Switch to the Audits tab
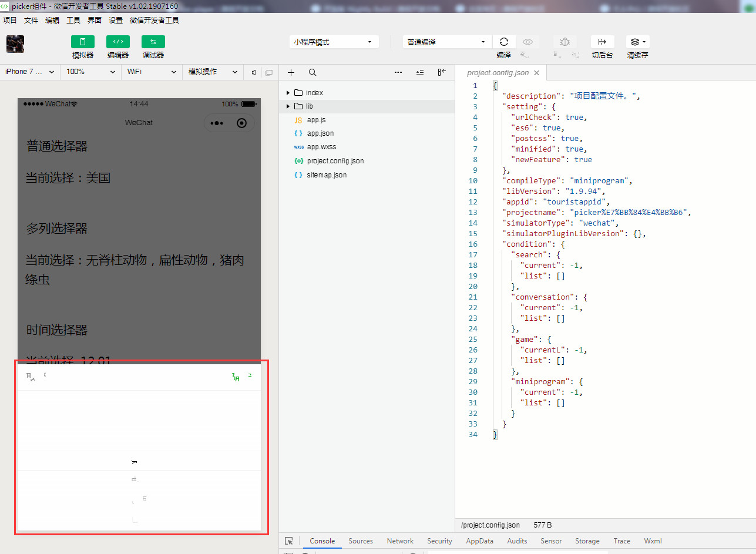Viewport: 756px width, 554px height. pos(517,541)
